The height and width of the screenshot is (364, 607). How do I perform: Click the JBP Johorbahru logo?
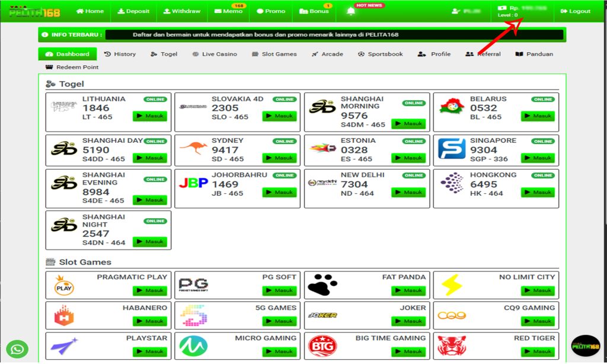point(193,183)
